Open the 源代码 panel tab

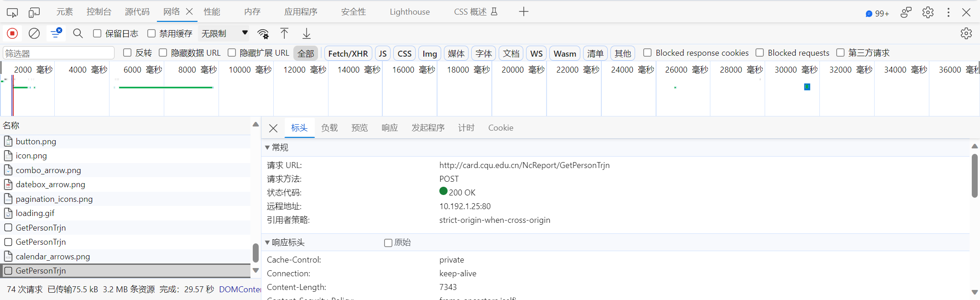137,12
